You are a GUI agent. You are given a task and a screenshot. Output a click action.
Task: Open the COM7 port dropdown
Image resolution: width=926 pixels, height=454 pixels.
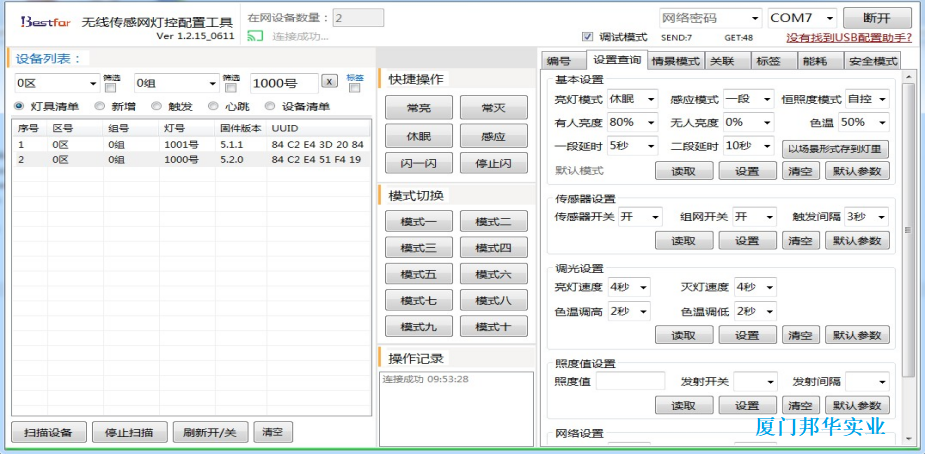(x=803, y=18)
